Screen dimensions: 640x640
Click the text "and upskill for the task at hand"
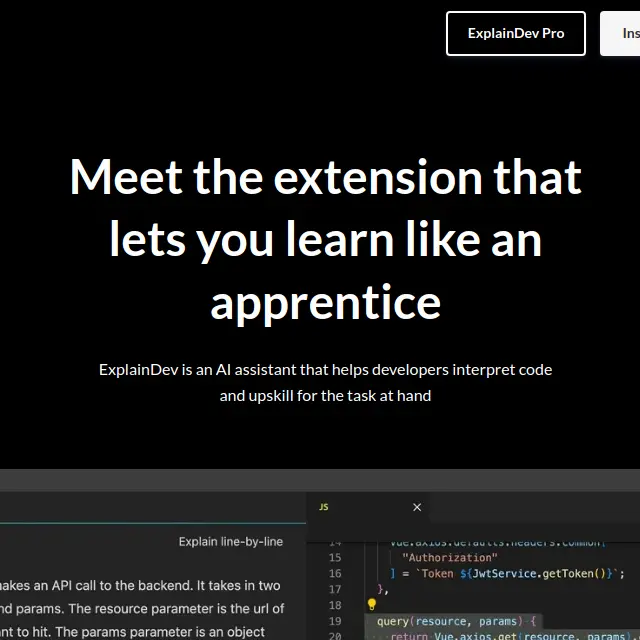[x=325, y=396]
